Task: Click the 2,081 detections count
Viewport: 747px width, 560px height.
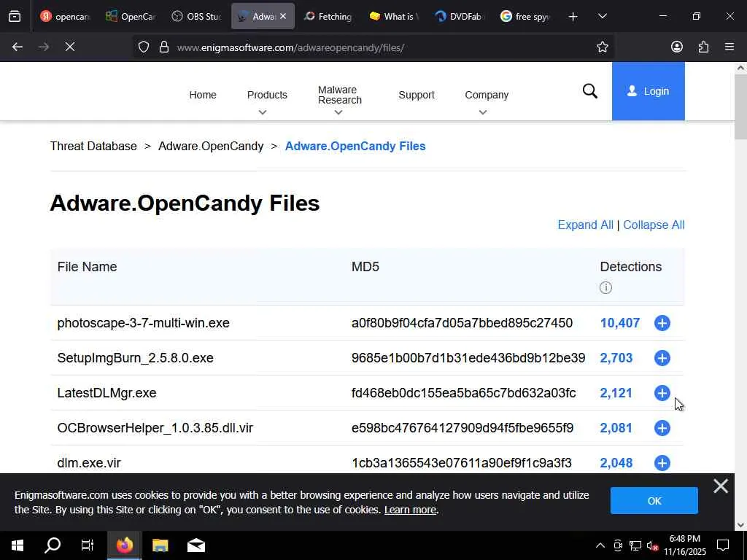Action: (x=616, y=428)
